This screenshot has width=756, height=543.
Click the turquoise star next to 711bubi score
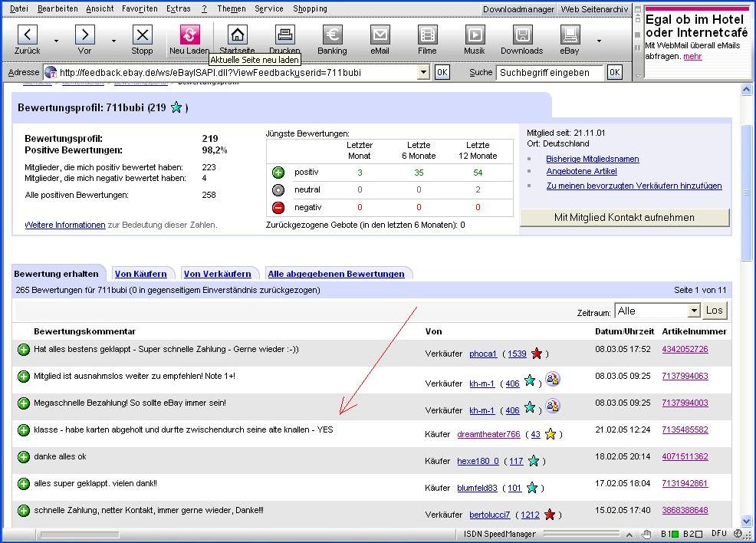176,107
